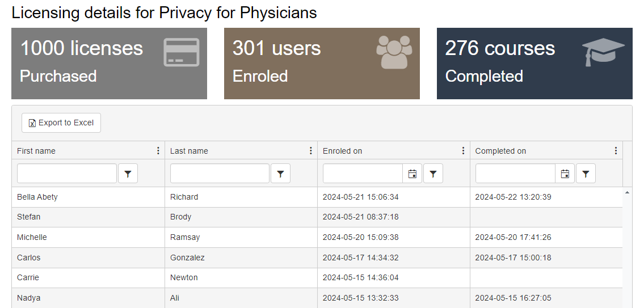The height and width of the screenshot is (308, 644).
Task: Open the Completed on column options menu
Action: click(616, 151)
